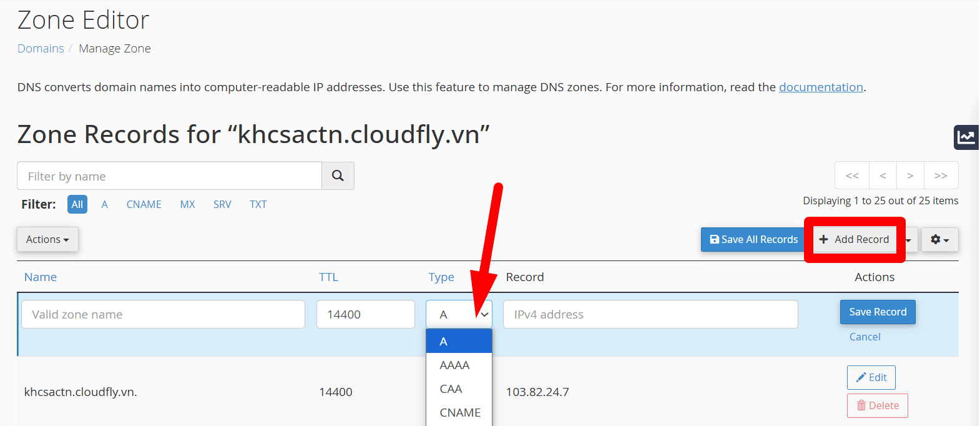Sort records by Name column
This screenshot has height=426, width=980.
pyautogui.click(x=41, y=277)
